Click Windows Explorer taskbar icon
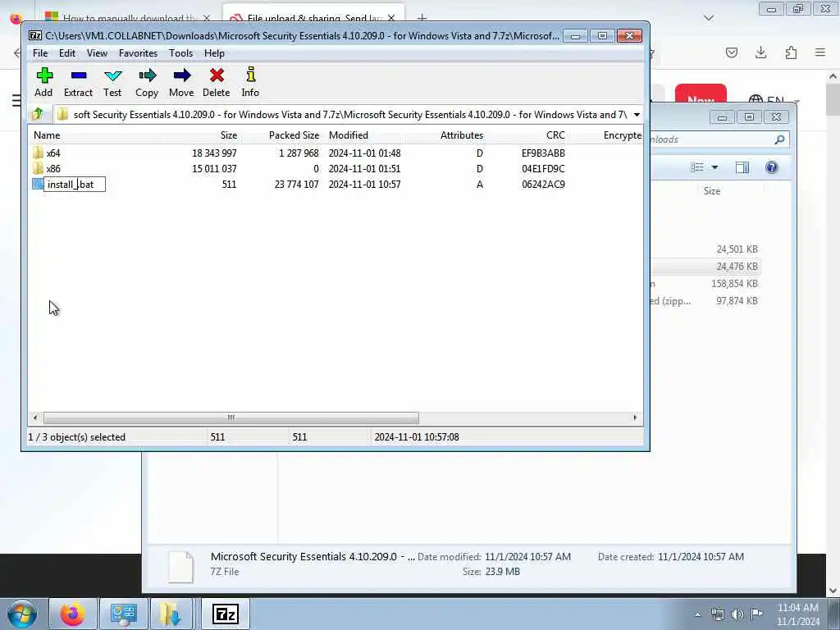The image size is (840, 630). pos(171,614)
